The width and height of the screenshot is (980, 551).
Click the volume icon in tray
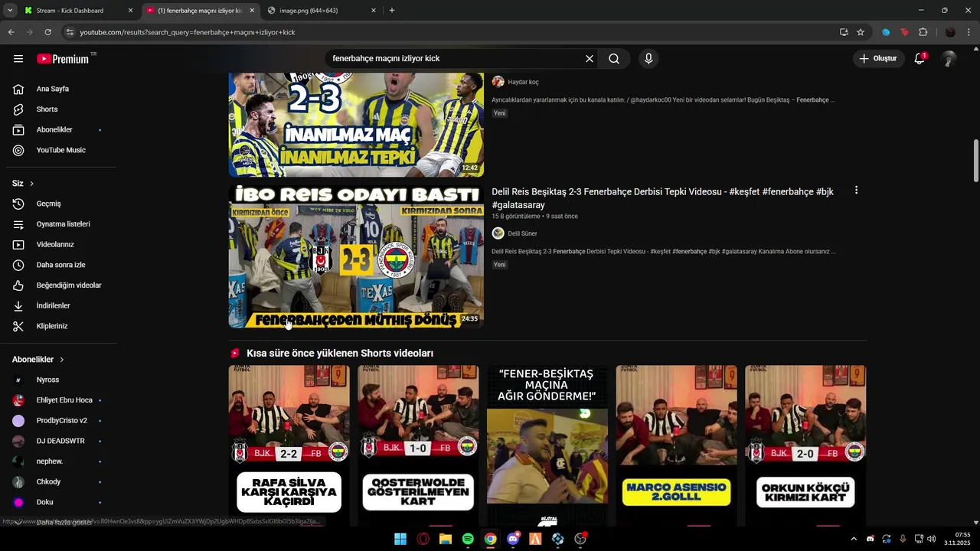tap(932, 539)
